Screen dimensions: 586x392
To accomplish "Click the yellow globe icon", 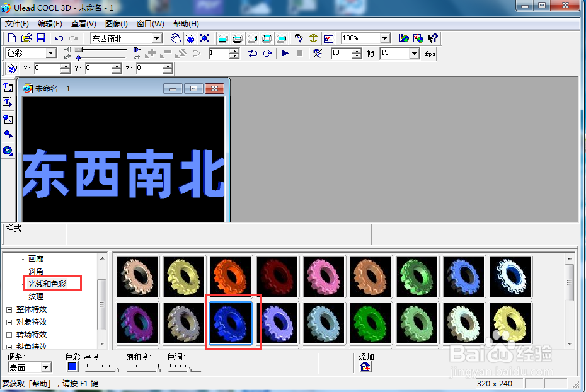I will [313, 38].
